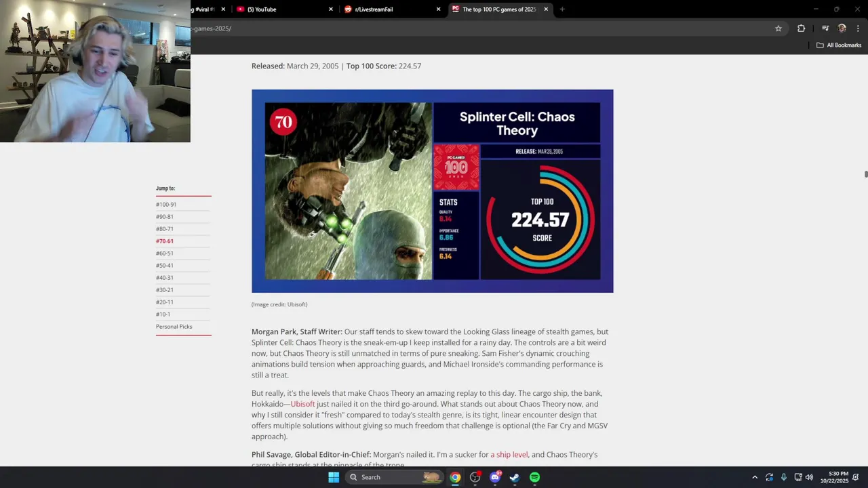Jump to #20-11 section
This screenshot has width=868, height=488.
165,302
